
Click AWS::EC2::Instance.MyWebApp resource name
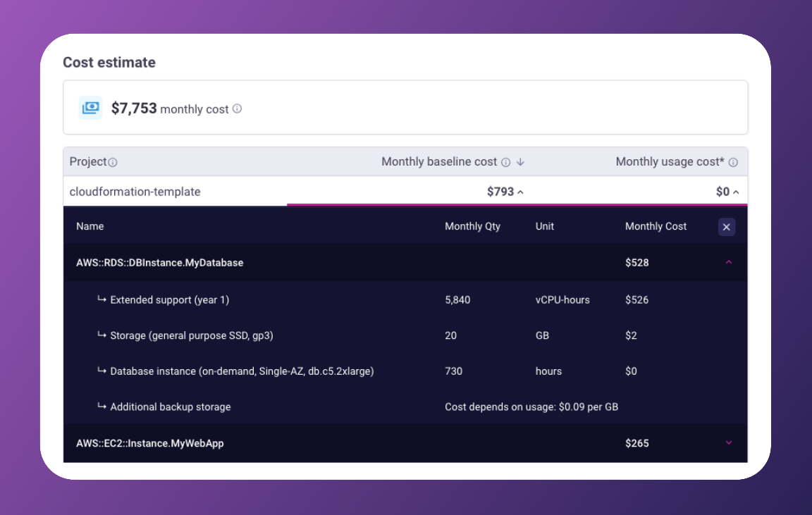pyautogui.click(x=149, y=444)
